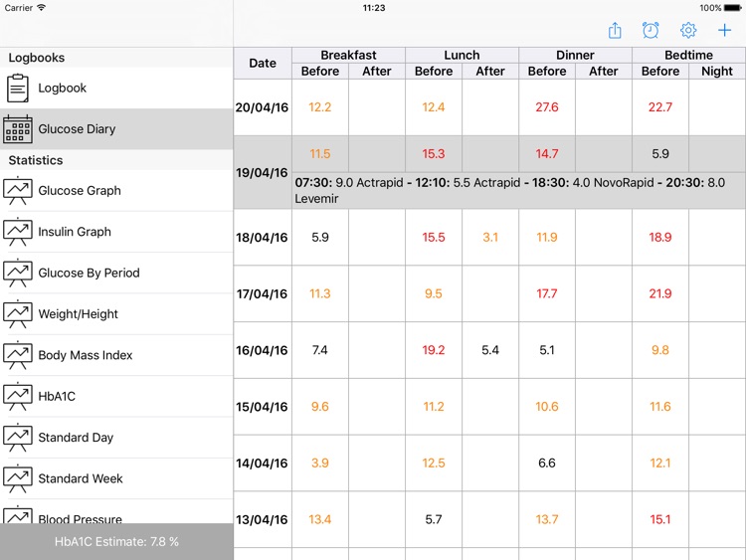Tap the 11:23 status bar clock
This screenshot has width=746, height=560.
tap(374, 8)
